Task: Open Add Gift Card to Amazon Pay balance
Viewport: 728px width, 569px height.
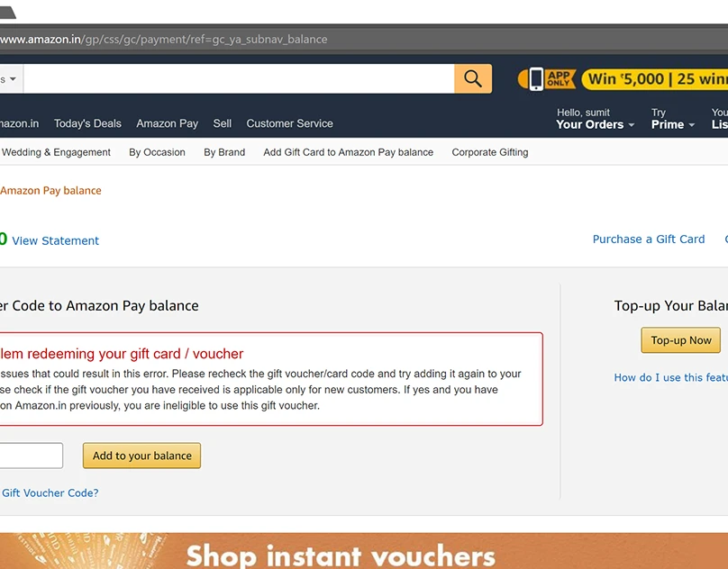Action: (348, 152)
